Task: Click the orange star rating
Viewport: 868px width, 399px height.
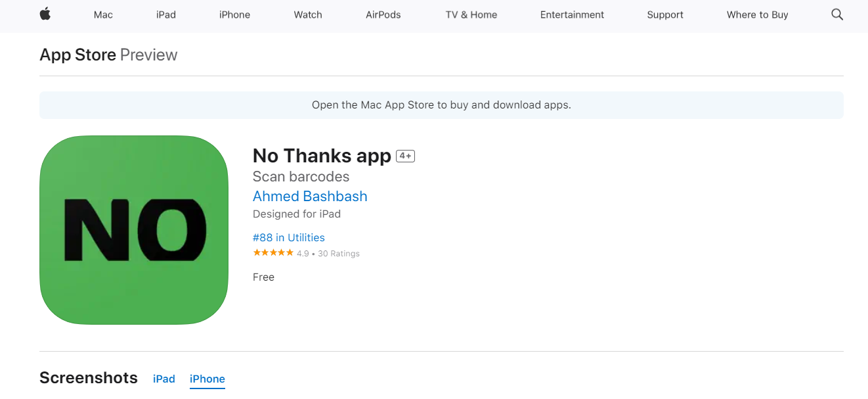Action: [x=273, y=253]
